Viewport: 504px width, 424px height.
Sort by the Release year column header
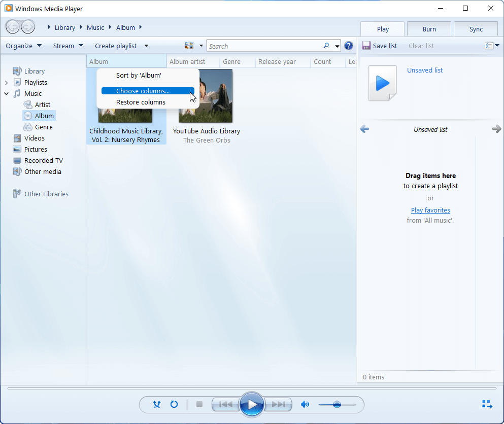(283, 62)
